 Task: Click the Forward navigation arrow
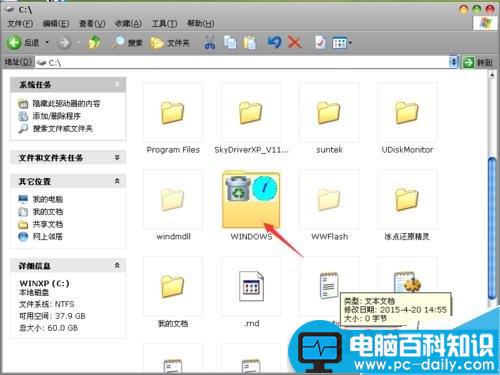click(64, 43)
